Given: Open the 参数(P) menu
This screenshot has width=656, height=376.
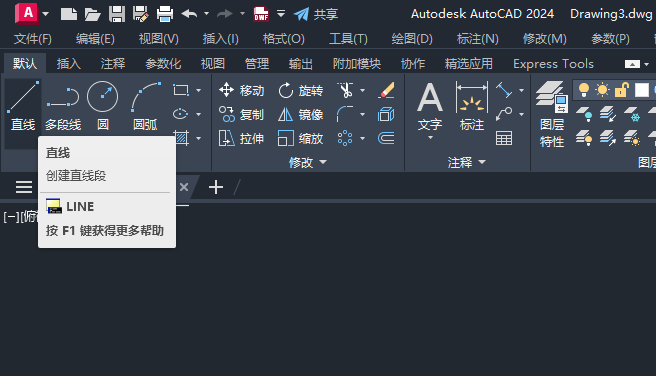Looking at the screenshot, I should tap(610, 39).
